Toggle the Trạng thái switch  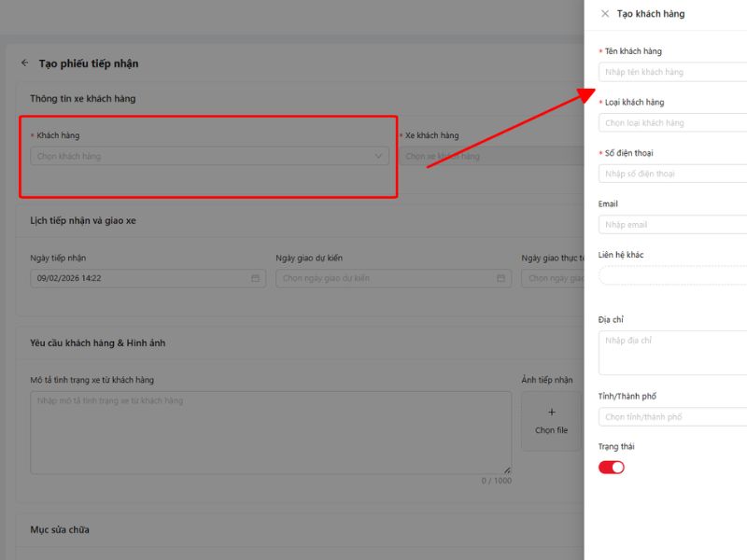(x=612, y=467)
